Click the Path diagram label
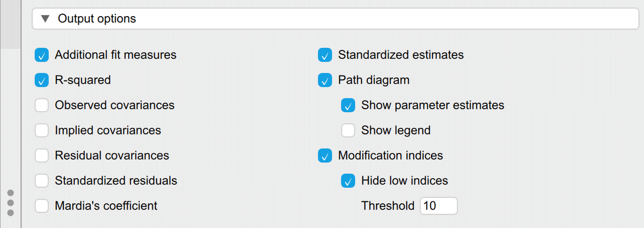 coord(374,80)
